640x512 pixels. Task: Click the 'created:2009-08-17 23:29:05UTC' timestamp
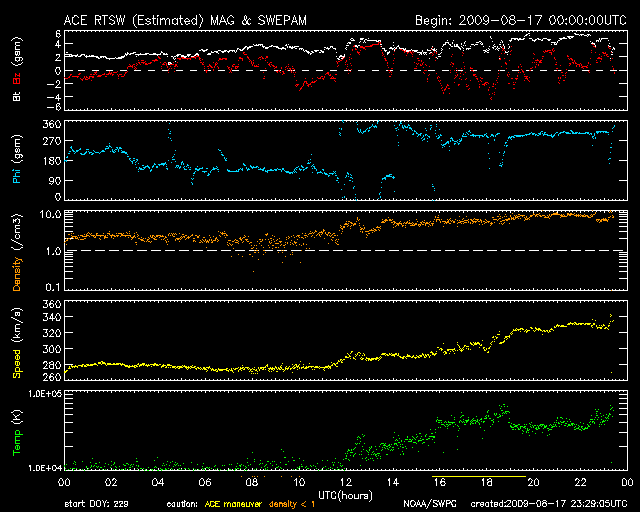pyautogui.click(x=549, y=504)
